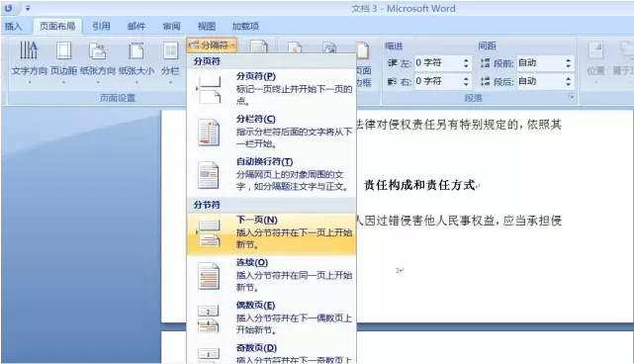This screenshot has height=364, width=634.
Task: Expand the quick access toolbar customize arrow
Action: pyautogui.click(x=28, y=8)
